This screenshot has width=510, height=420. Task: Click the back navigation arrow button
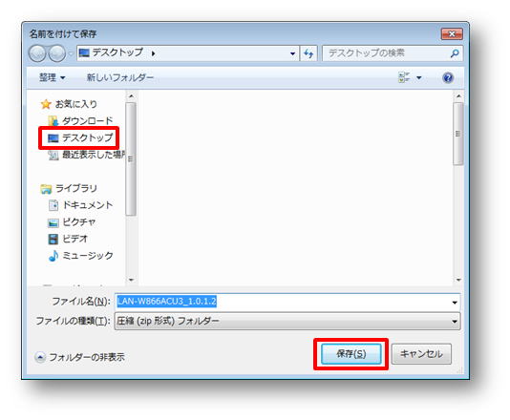point(37,53)
